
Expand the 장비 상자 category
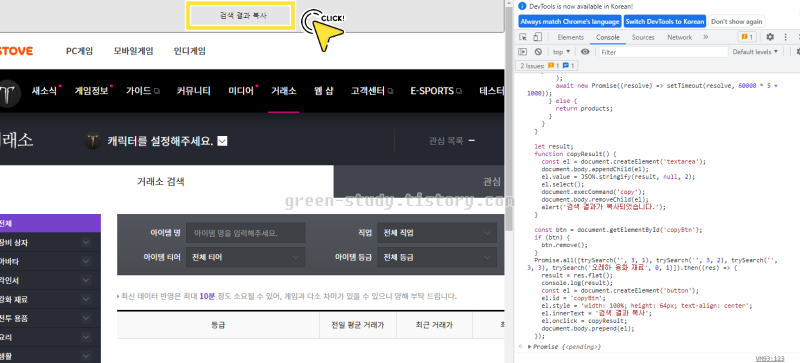tap(86, 243)
